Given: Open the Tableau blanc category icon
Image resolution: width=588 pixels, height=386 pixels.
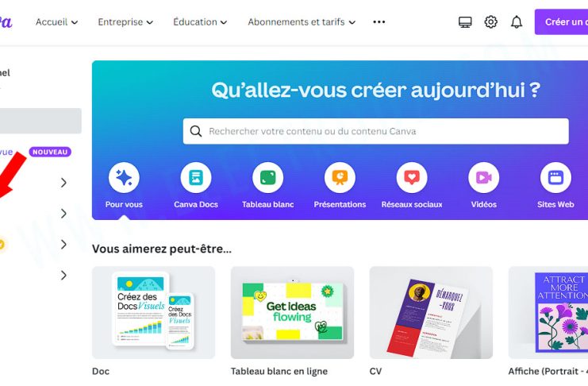Looking at the screenshot, I should (x=267, y=178).
